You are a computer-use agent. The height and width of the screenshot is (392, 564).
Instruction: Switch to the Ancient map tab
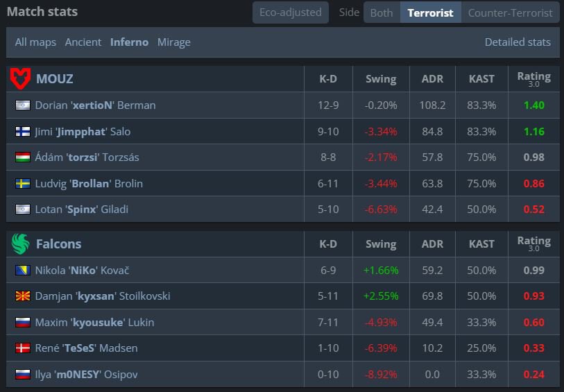[x=83, y=42]
